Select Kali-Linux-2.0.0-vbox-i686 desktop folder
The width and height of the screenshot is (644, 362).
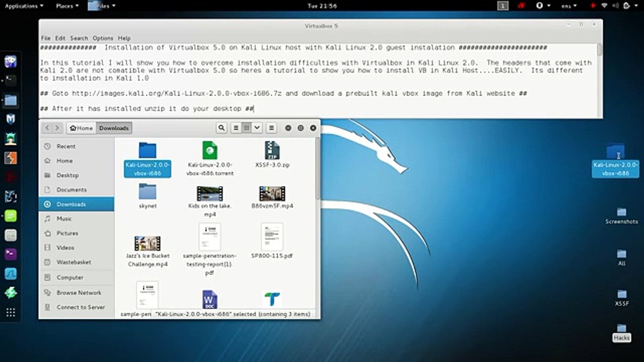click(616, 161)
